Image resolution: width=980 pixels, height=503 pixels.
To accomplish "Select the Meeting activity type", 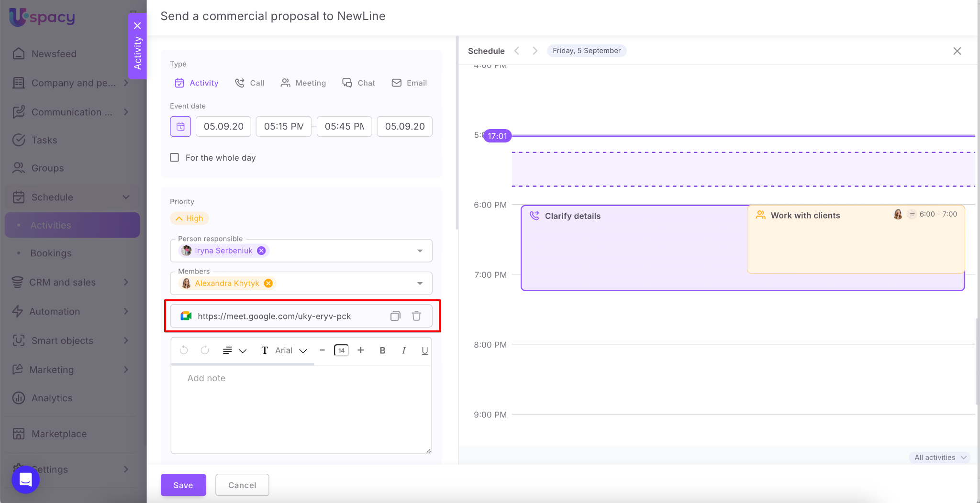I will (303, 83).
